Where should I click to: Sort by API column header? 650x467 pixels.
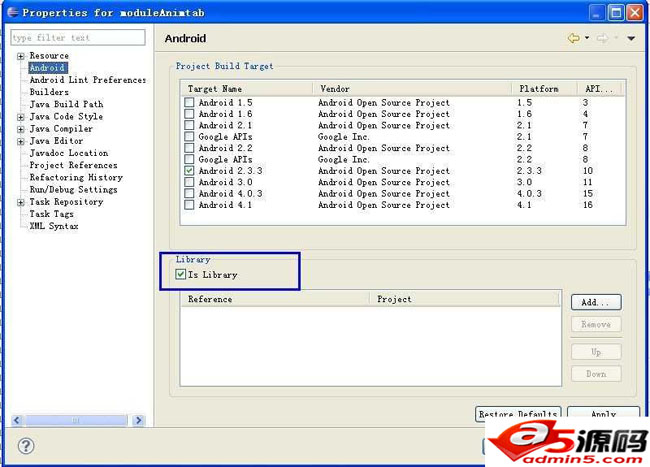click(599, 89)
